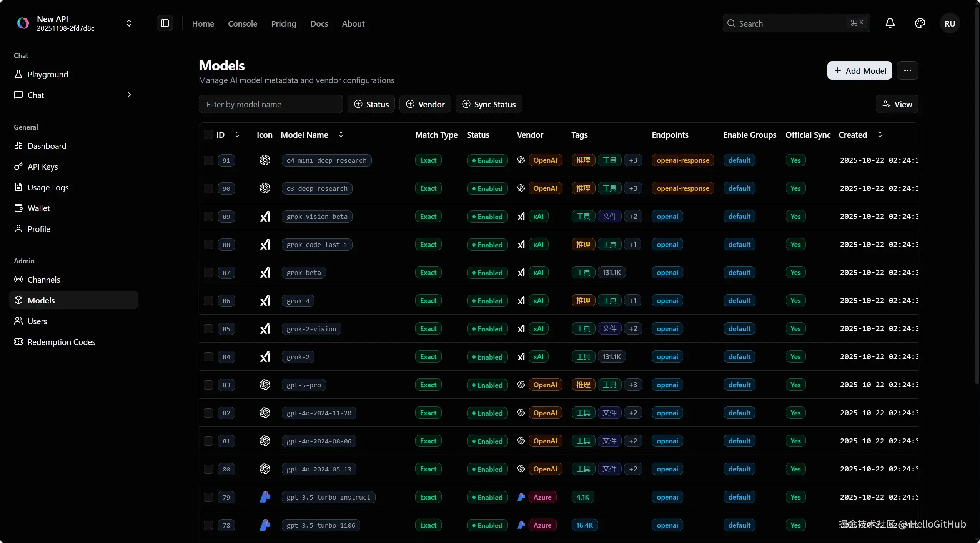980x543 pixels.
Task: Open the New API workspace switcher
Action: coord(129,23)
